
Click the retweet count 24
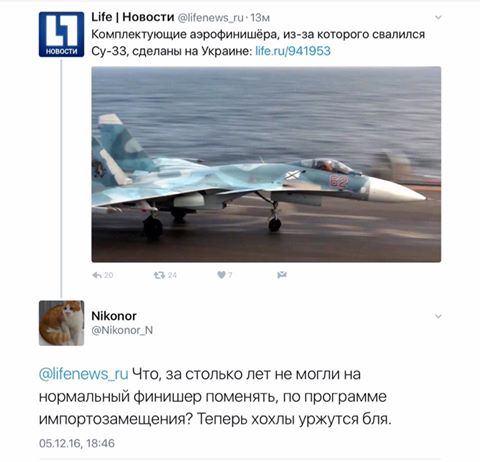[x=172, y=275]
